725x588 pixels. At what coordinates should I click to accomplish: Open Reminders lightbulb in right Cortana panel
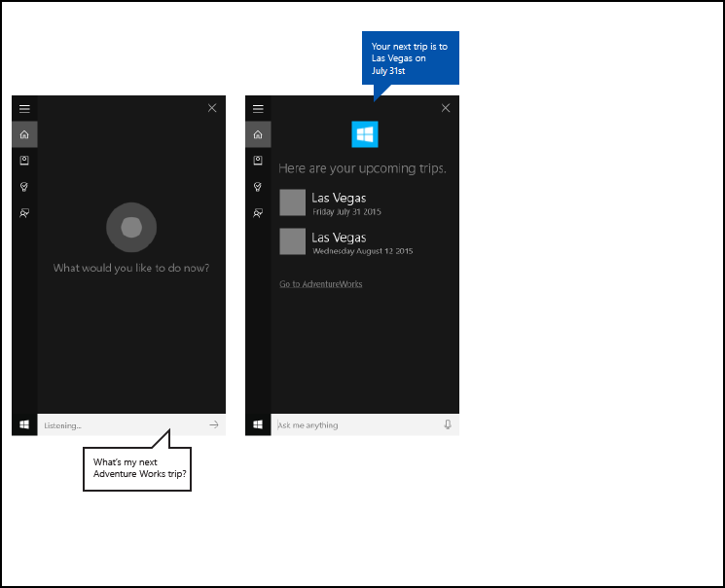(258, 187)
